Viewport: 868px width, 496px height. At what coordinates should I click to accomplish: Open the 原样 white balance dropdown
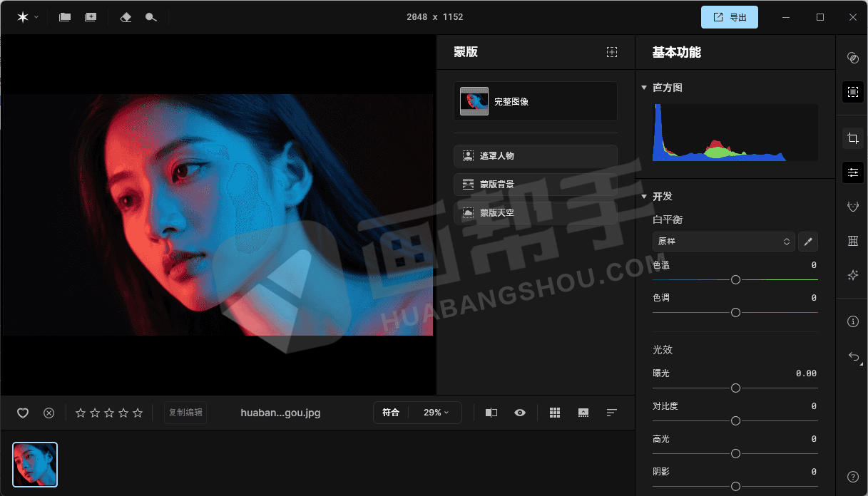(723, 242)
